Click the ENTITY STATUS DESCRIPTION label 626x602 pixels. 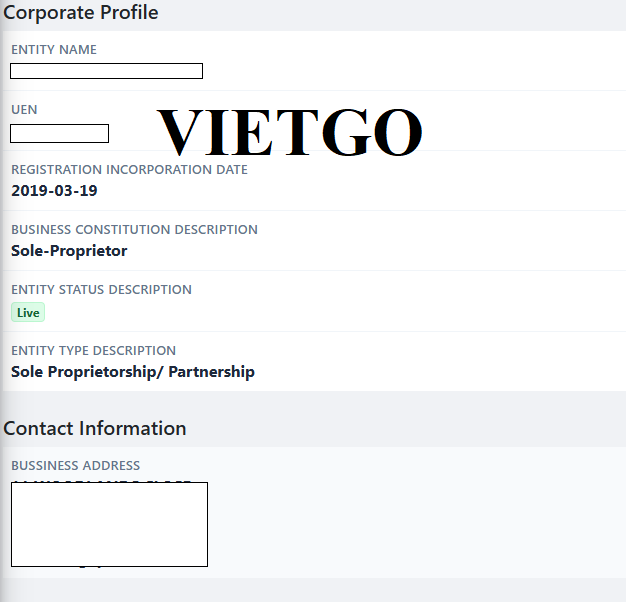[101, 290]
